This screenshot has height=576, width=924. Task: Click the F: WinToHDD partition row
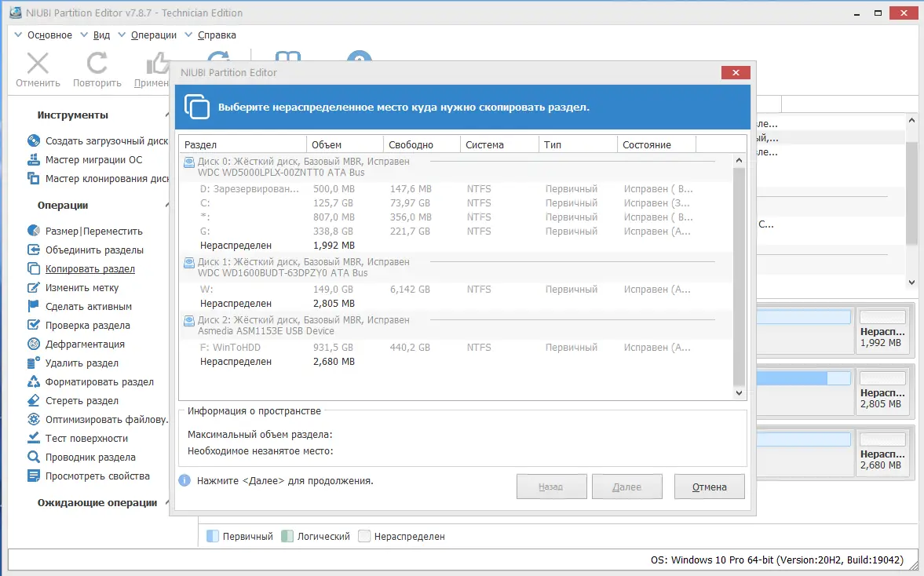[455, 348]
